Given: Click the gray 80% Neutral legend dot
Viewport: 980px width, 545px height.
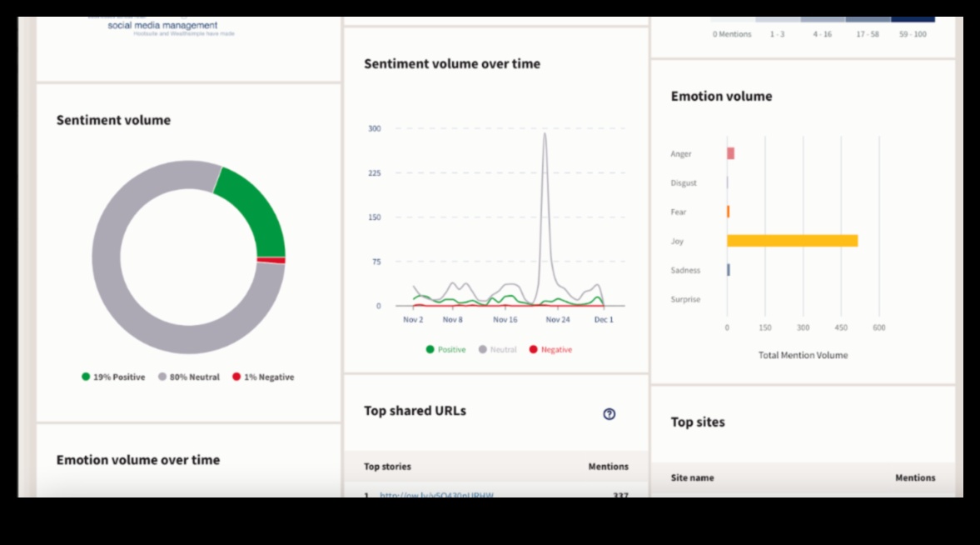Looking at the screenshot, I should 162,377.
